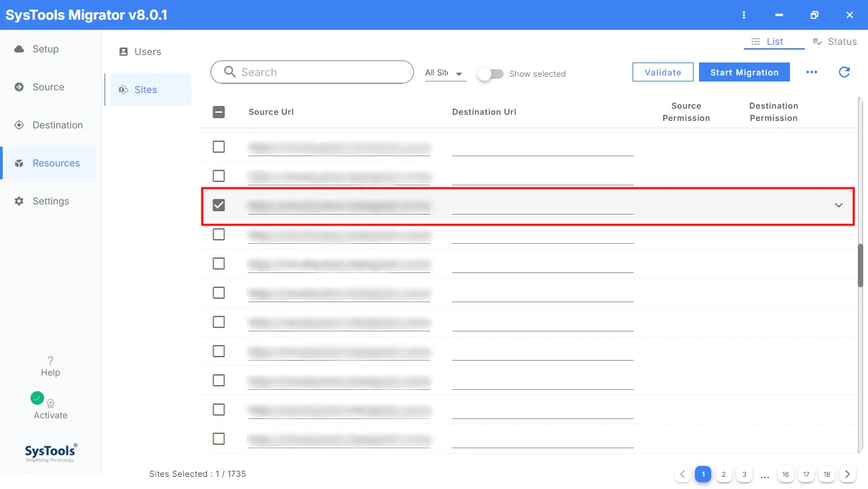Image resolution: width=868 pixels, height=489 pixels.
Task: Click the Destination Permission column header
Action: [774, 112]
